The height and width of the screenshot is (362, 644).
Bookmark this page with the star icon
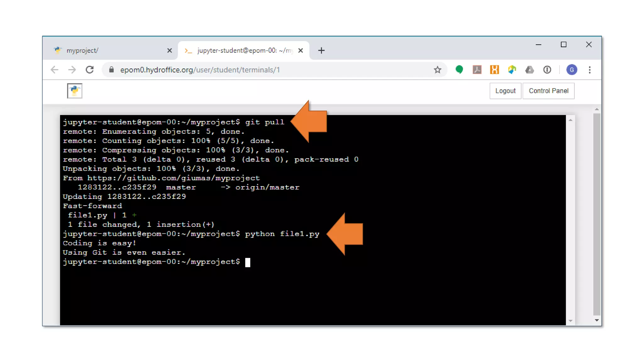tap(437, 70)
